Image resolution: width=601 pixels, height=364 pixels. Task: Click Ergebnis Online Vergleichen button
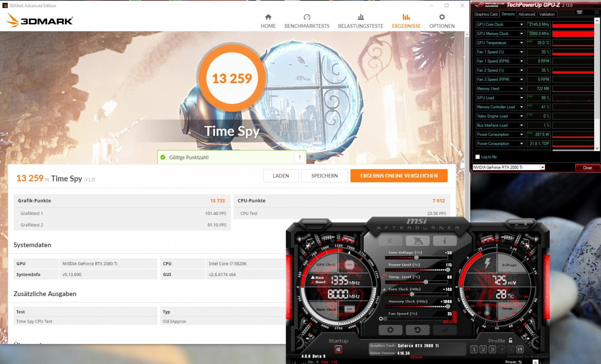[399, 176]
